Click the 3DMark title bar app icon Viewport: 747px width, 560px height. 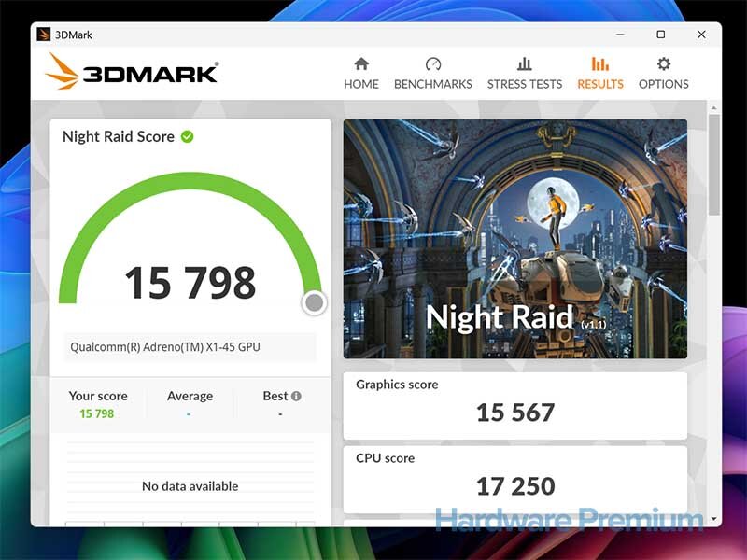coord(43,35)
